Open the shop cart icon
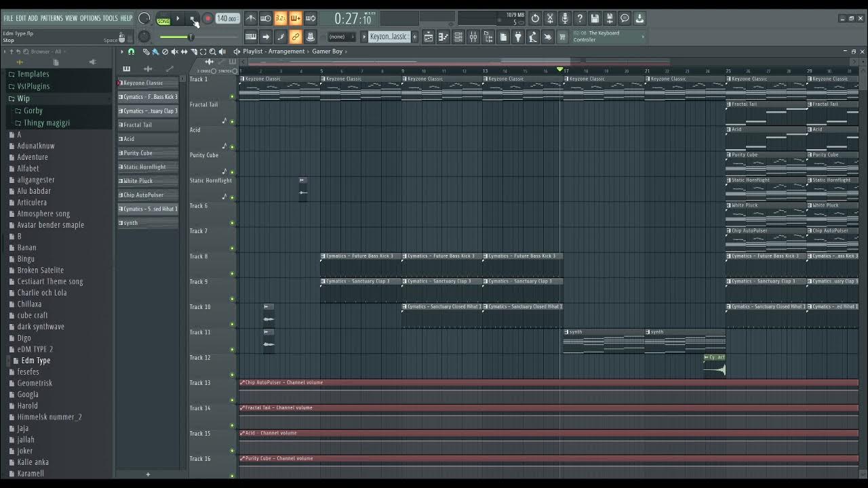Screen dimensions: 868x488 click(562, 37)
